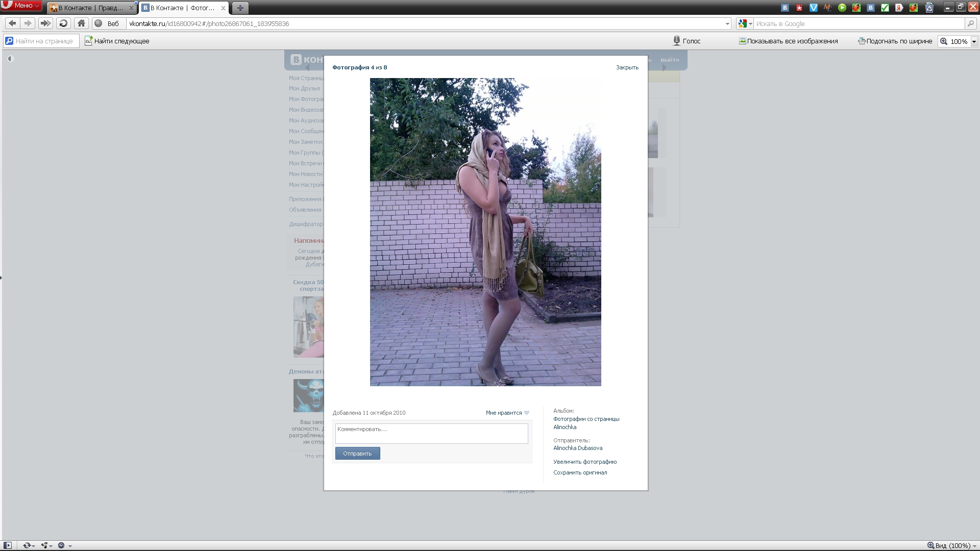Click the fast forward navigation button
Image resolution: width=980 pixels, height=551 pixels.
point(45,23)
